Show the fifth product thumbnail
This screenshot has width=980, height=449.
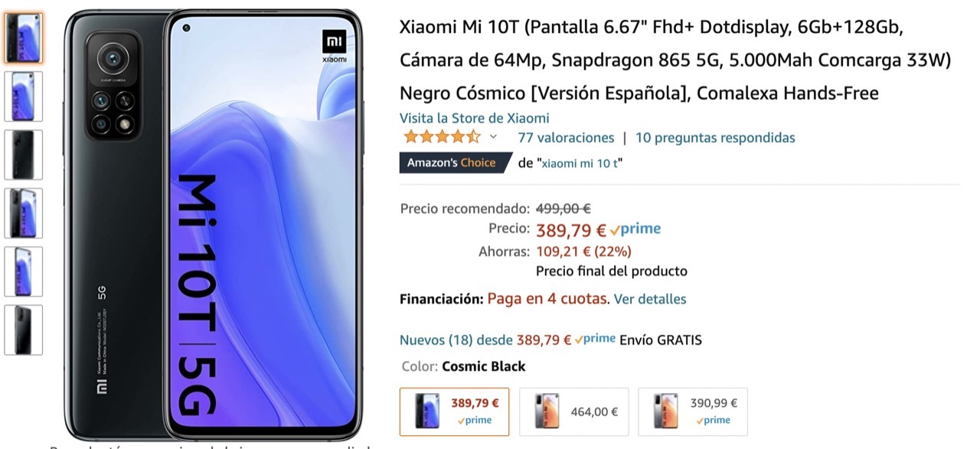[x=24, y=271]
